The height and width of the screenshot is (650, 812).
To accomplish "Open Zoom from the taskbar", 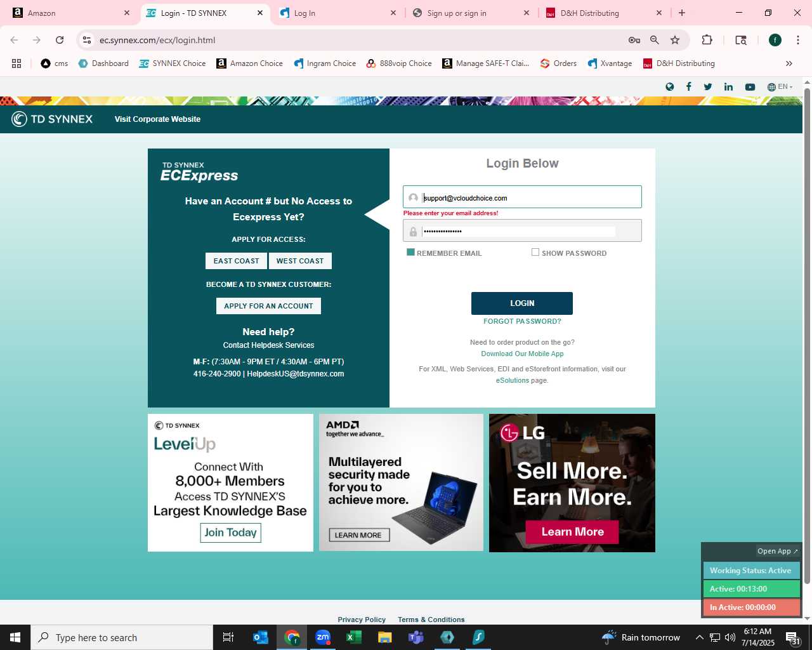I will [323, 637].
